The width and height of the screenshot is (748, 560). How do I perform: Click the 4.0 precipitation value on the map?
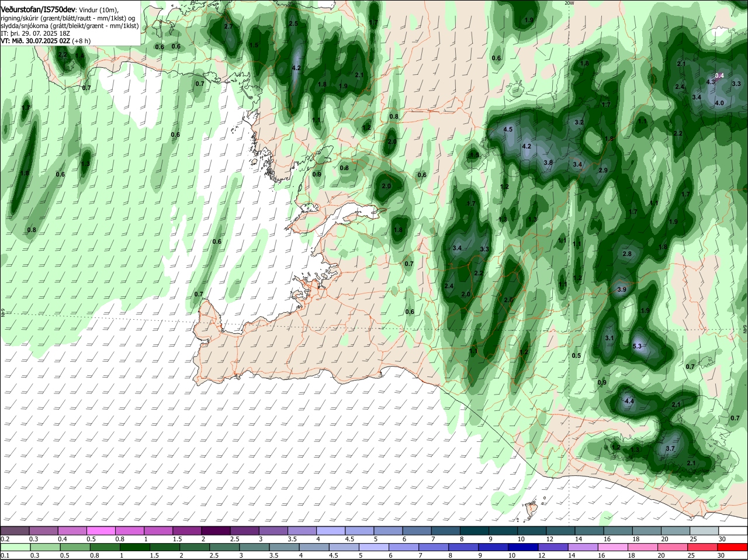pyautogui.click(x=719, y=103)
